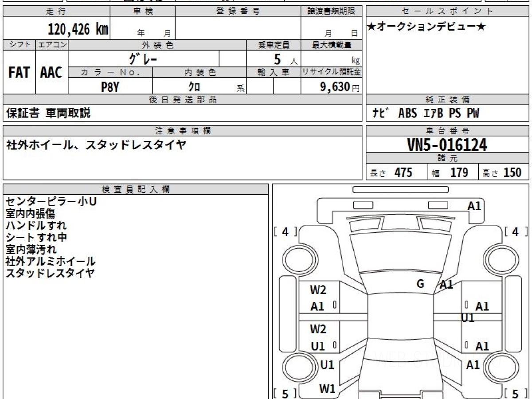The height and width of the screenshot is (399, 532).
Task: Click the A1 mark beside the G mark
Action: coord(446,285)
